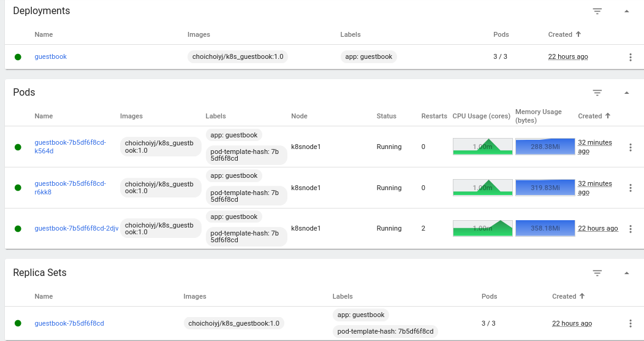This screenshot has height=341, width=644.
Task: Click deployment label chip app: guestbook
Action: 369,56
